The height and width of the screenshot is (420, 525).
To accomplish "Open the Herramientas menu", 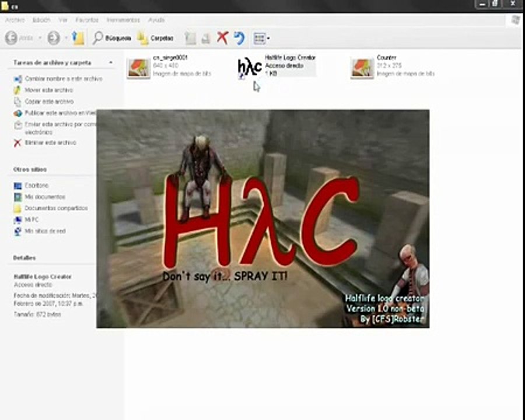I will pos(123,20).
